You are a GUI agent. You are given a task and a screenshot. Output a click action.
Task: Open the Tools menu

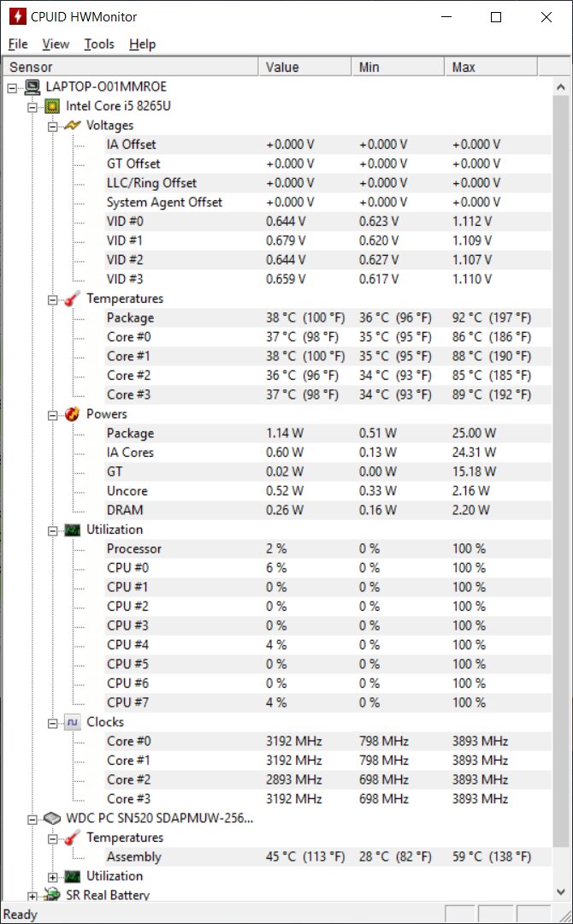click(x=99, y=44)
